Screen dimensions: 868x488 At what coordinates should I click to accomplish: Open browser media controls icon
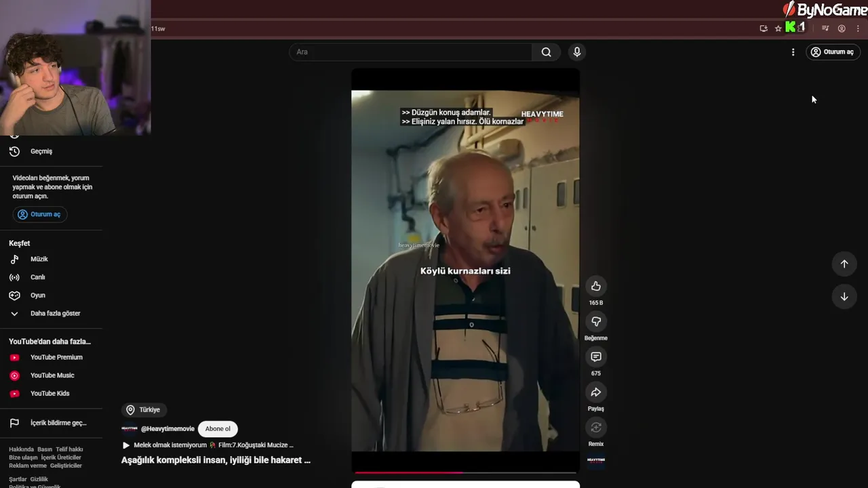(x=825, y=28)
